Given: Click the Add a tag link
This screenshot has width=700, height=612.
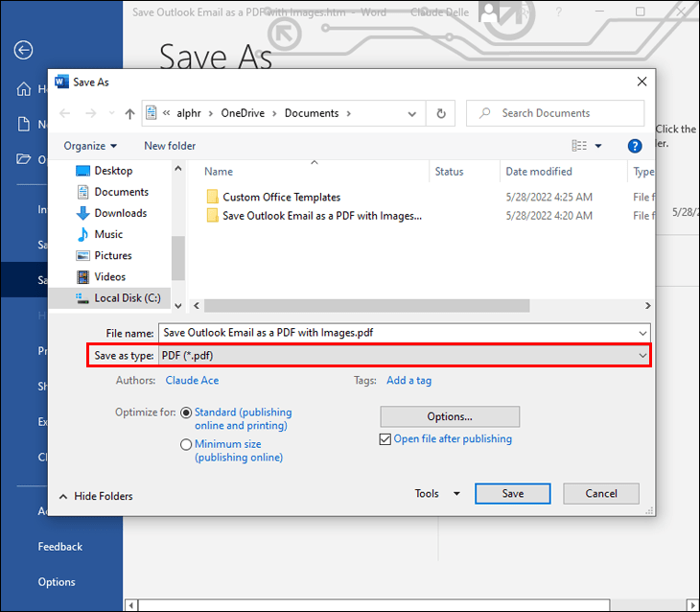Looking at the screenshot, I should 408,381.
